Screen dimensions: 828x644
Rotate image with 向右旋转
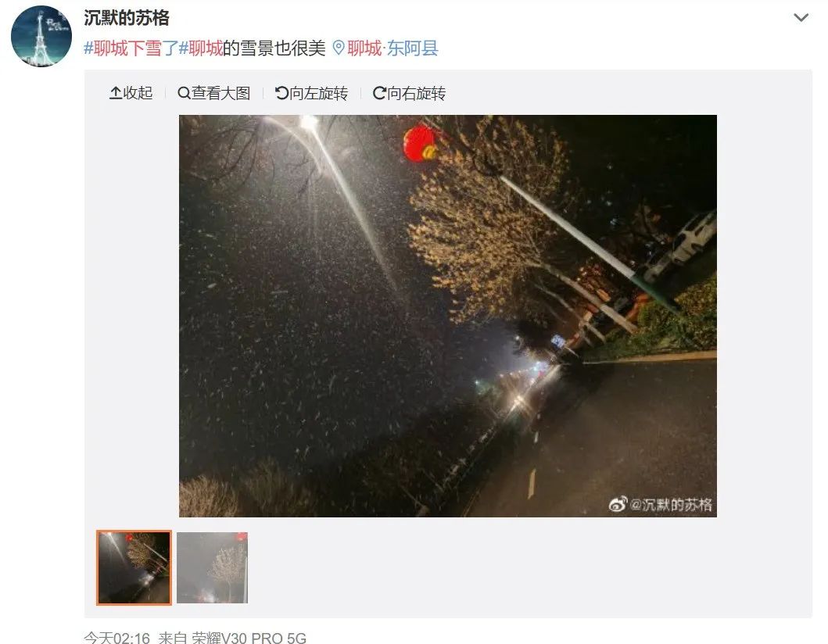[409, 94]
